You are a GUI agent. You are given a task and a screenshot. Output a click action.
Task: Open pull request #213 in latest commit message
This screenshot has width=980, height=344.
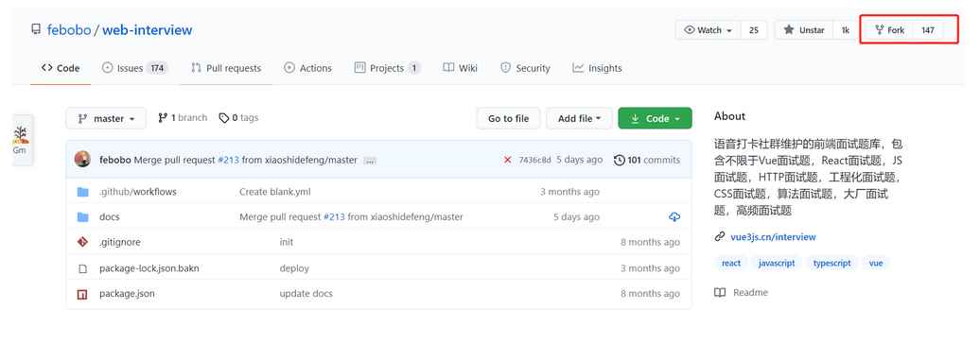point(228,160)
